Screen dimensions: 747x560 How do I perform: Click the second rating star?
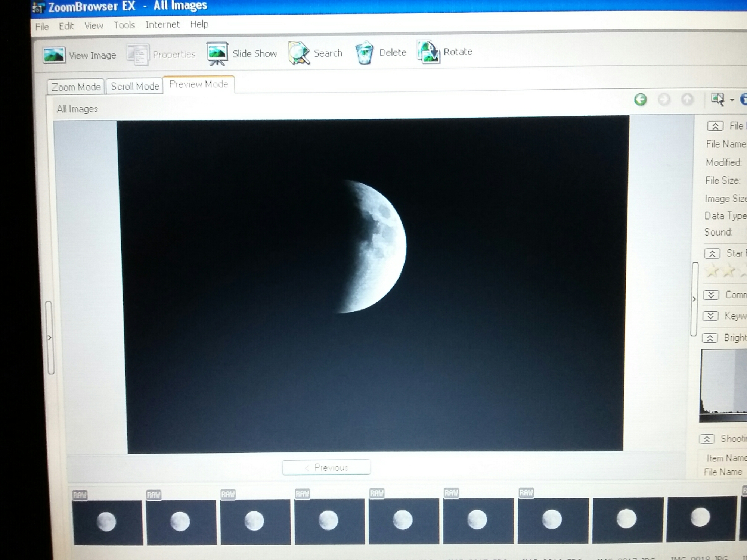pos(729,271)
